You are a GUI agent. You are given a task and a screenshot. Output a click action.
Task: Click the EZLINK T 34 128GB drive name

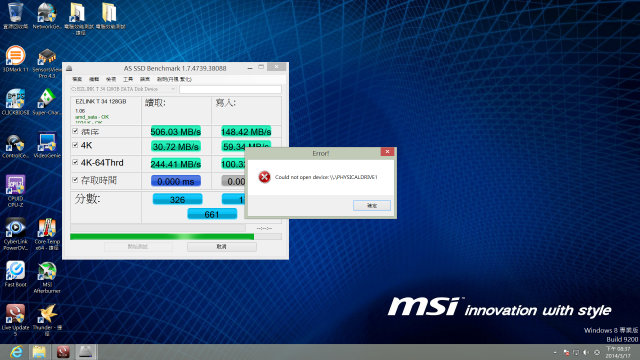coord(101,101)
